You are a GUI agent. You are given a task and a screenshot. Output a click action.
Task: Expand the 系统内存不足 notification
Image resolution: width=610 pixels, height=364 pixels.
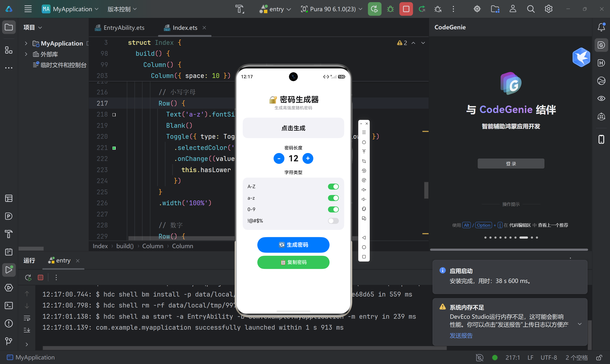coord(579,324)
